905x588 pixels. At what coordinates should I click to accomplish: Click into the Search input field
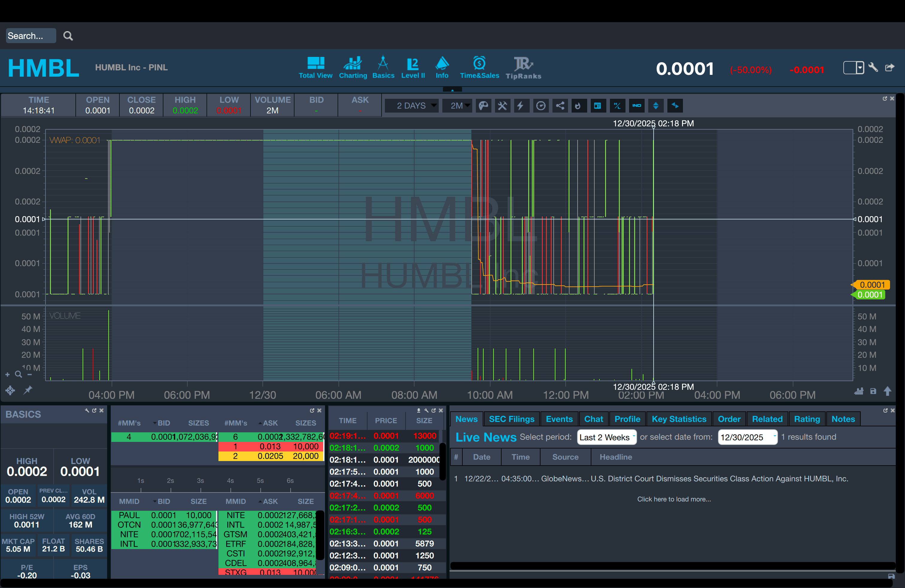point(31,36)
